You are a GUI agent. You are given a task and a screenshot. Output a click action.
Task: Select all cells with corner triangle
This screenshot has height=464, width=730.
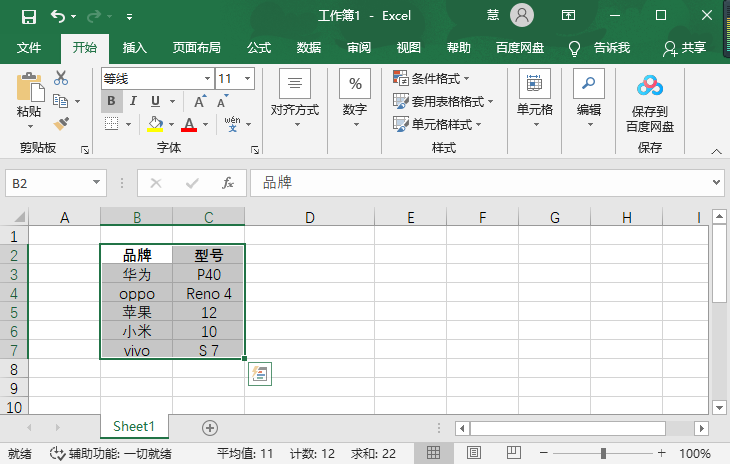[19, 217]
